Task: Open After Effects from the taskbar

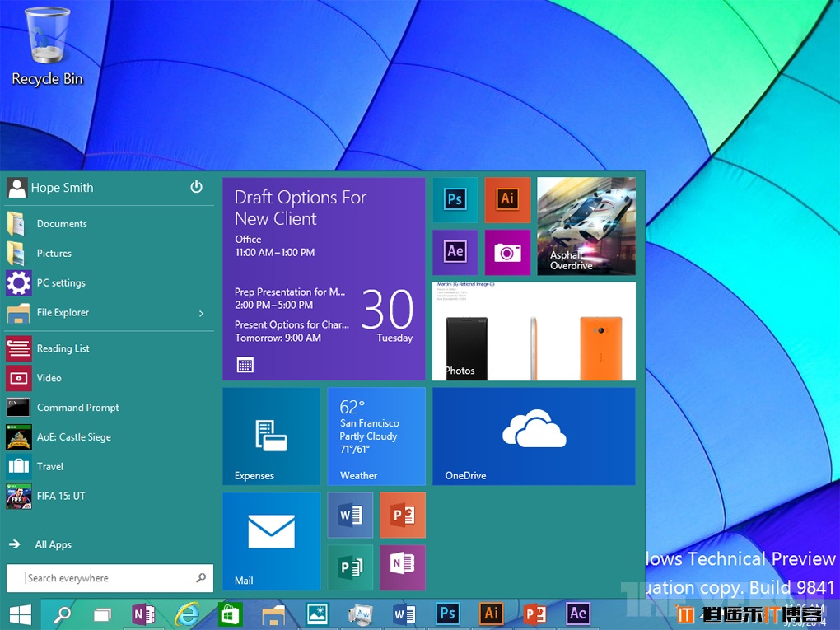Action: (x=577, y=614)
